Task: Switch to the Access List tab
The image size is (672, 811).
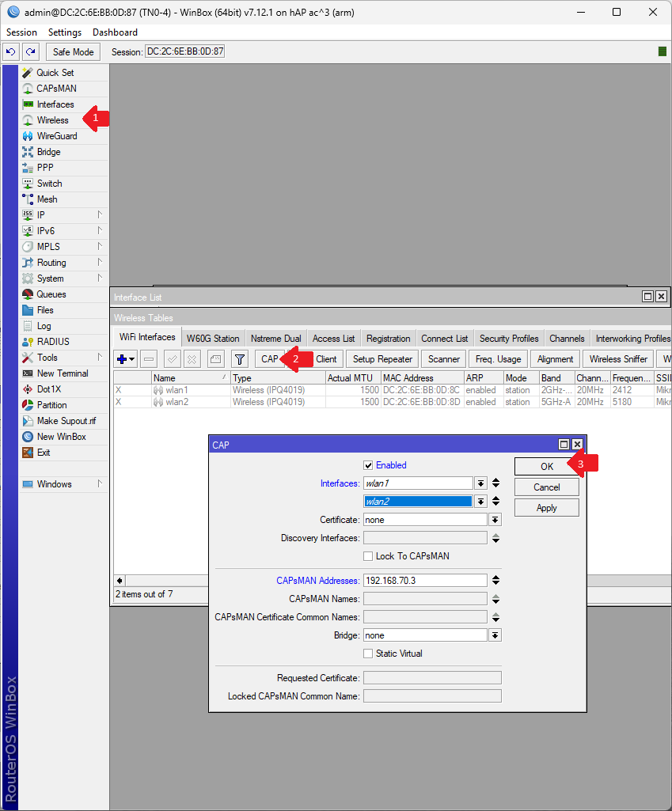Action: [333, 338]
